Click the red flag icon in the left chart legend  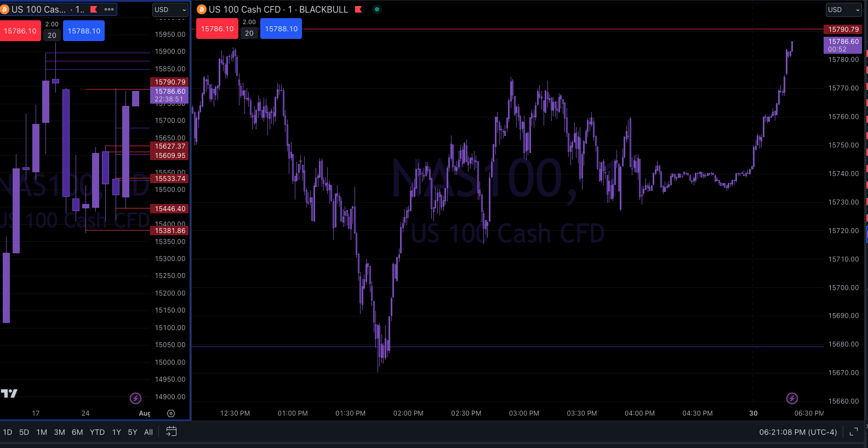coord(94,9)
